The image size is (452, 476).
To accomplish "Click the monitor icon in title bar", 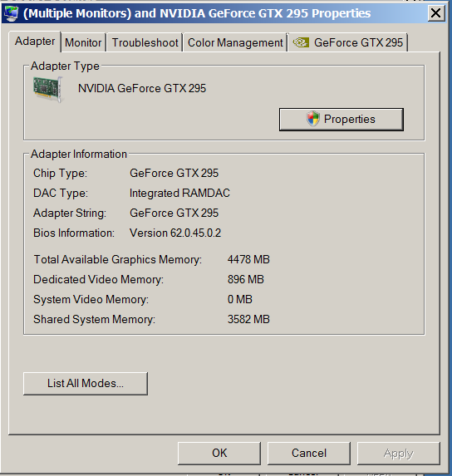I will pos(12,13).
